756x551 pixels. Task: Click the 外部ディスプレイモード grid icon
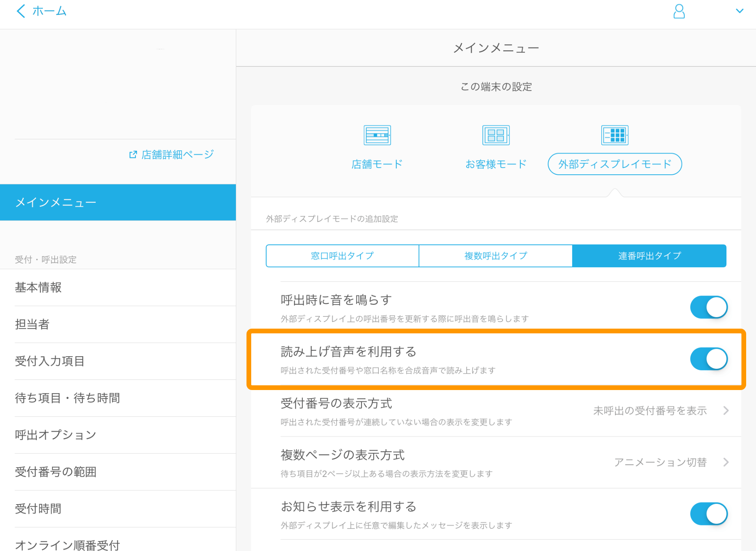point(615,135)
